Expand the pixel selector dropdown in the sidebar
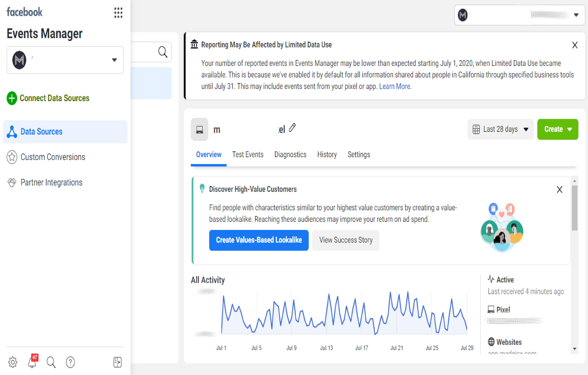The width and height of the screenshot is (588, 375). (x=114, y=60)
